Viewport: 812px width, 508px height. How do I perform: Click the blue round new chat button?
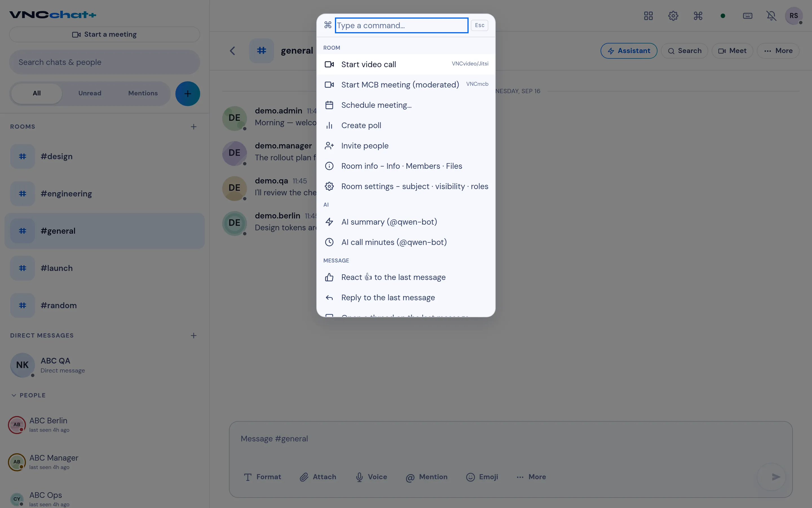pos(187,94)
